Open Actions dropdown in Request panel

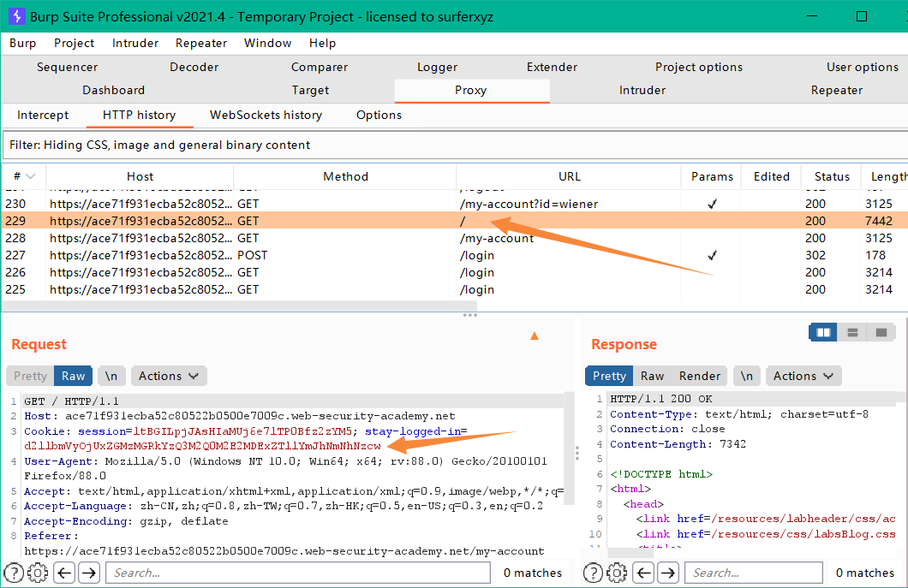(x=169, y=376)
